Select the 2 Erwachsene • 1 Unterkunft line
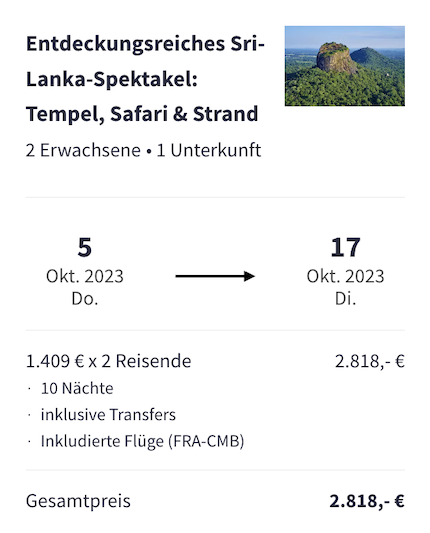This screenshot has height=533, width=430. (143, 150)
